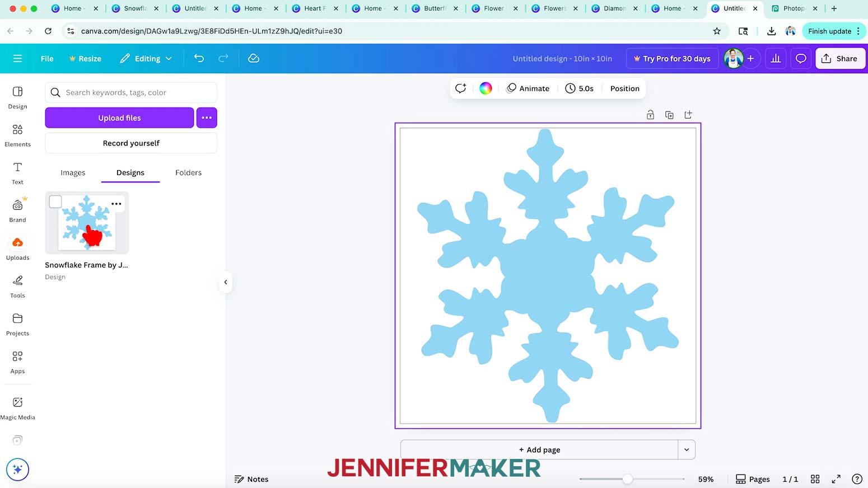Open the help question mark
868x488 pixels.
coord(857,479)
